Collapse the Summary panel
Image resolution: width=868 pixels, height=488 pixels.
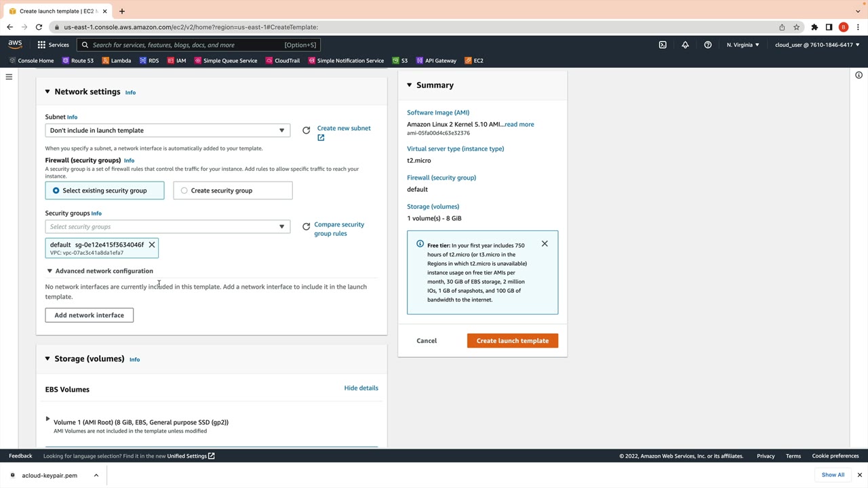click(x=410, y=85)
